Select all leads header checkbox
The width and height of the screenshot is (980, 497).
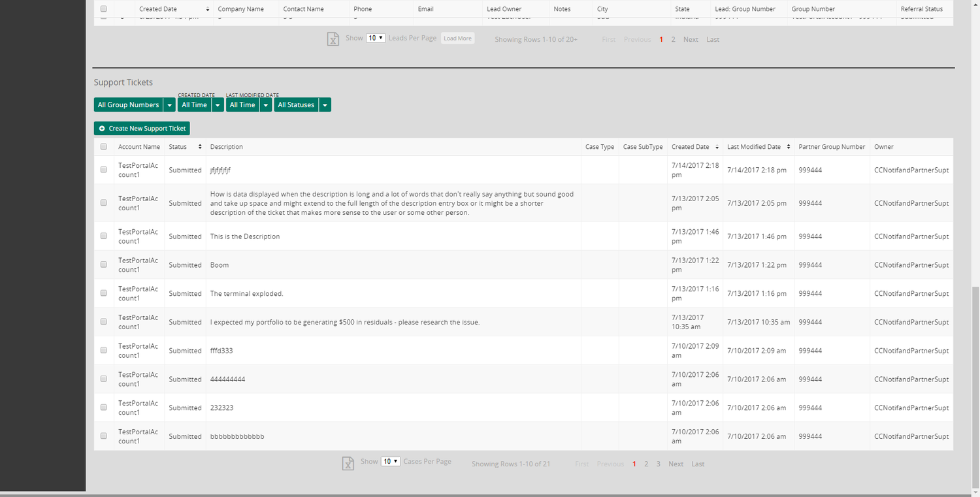[x=103, y=9]
